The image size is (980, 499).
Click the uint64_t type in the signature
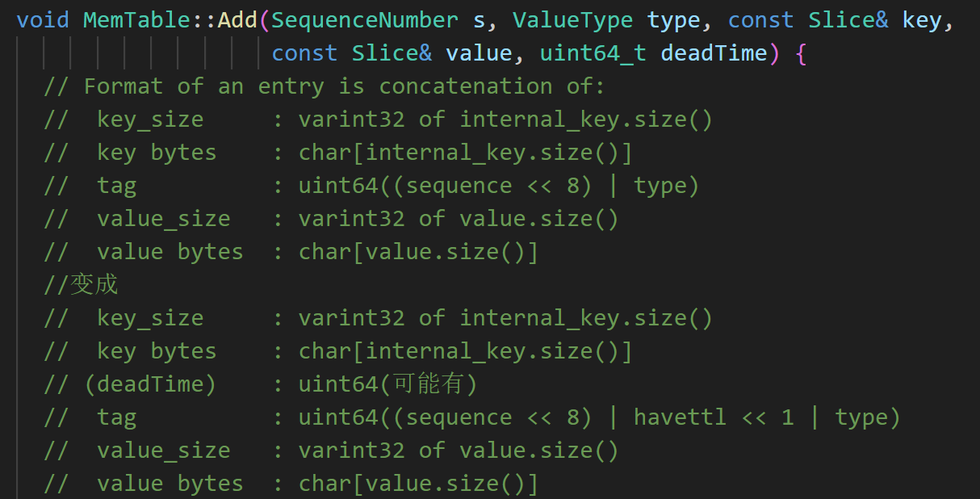tap(593, 53)
